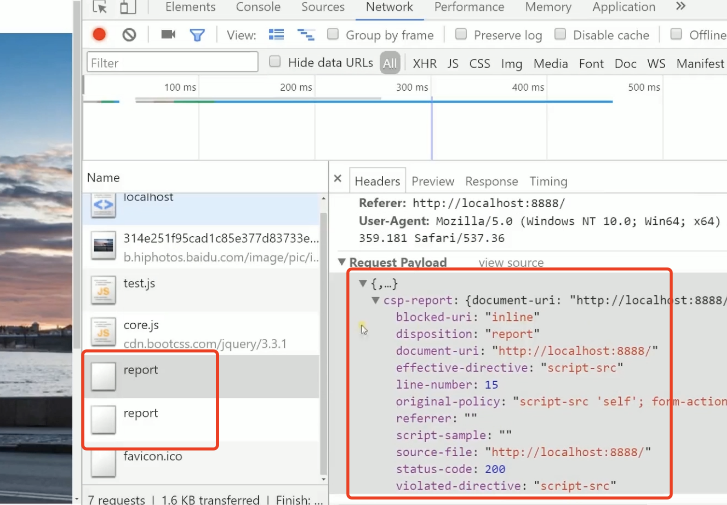
Task: Click the red record network log button
Action: (99, 35)
